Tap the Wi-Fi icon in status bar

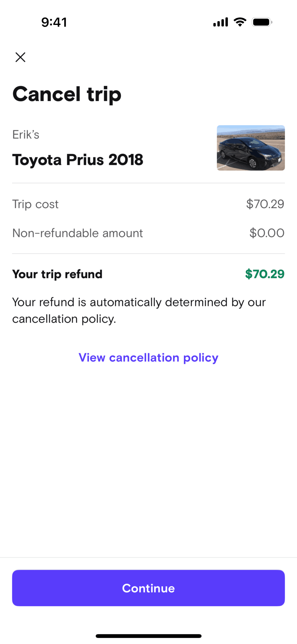[x=240, y=22]
